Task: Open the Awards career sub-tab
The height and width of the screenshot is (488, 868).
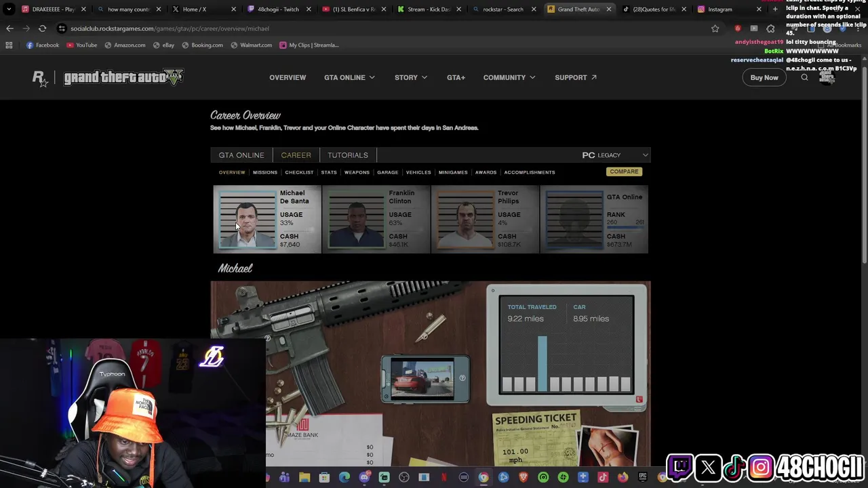Action: point(486,172)
